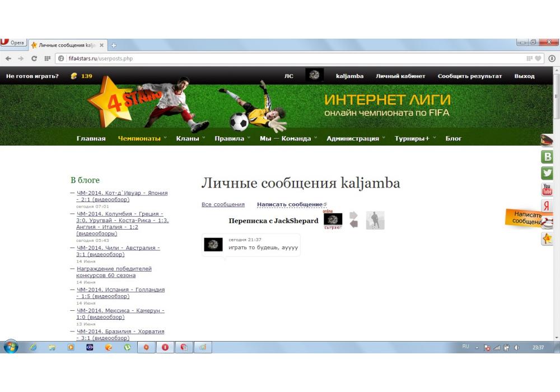560x392 pixels.
Task: Click the 'Написать сообщение' text link
Action: coord(290,204)
